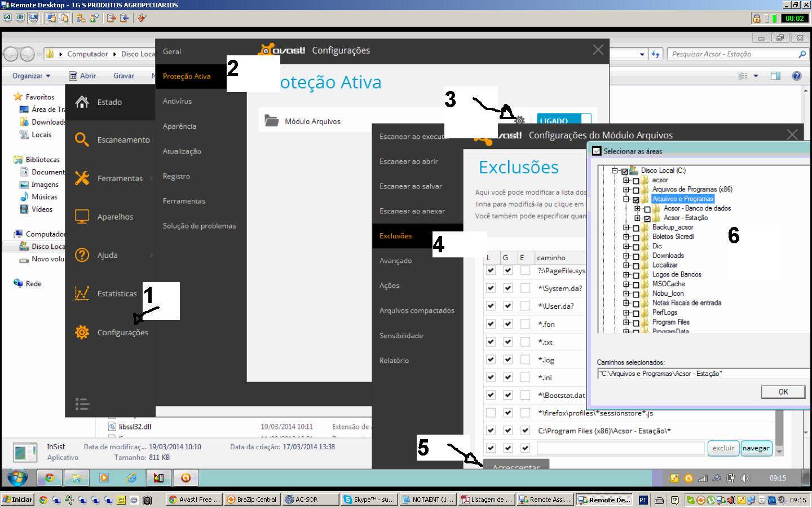This screenshot has height=508, width=812.
Task: Open the Antivírus settings tab
Action: click(177, 101)
